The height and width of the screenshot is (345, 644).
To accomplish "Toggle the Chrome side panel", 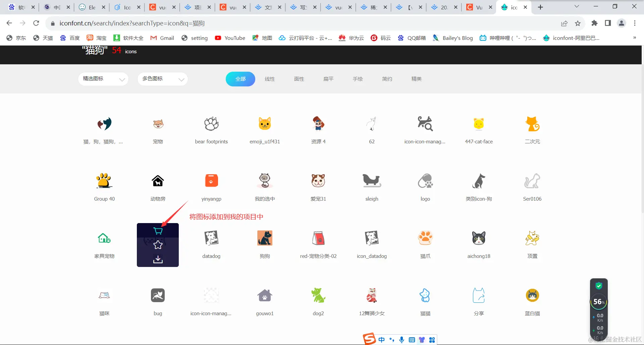I will pyautogui.click(x=607, y=23).
